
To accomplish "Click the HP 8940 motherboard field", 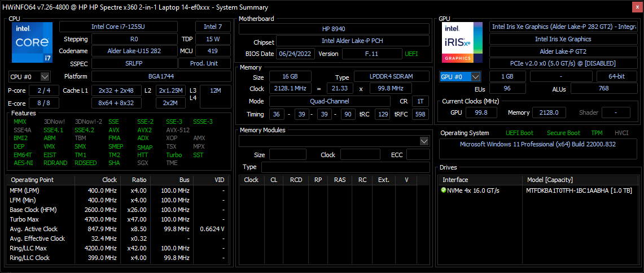I will click(334, 29).
